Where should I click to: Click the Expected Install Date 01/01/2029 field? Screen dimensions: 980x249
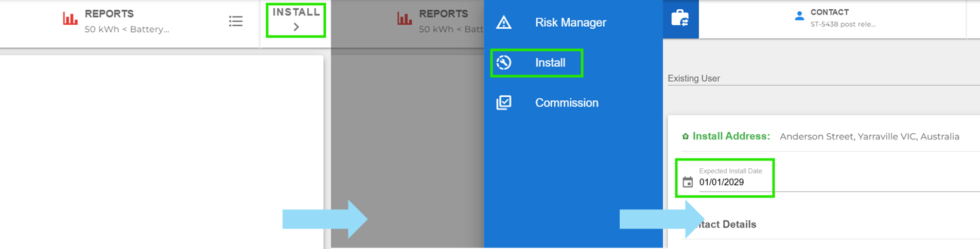click(x=722, y=182)
